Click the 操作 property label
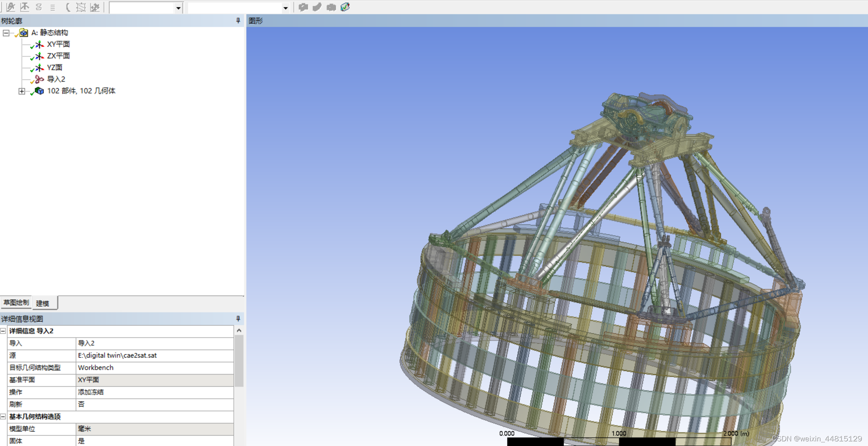This screenshot has width=868, height=446. [x=16, y=392]
